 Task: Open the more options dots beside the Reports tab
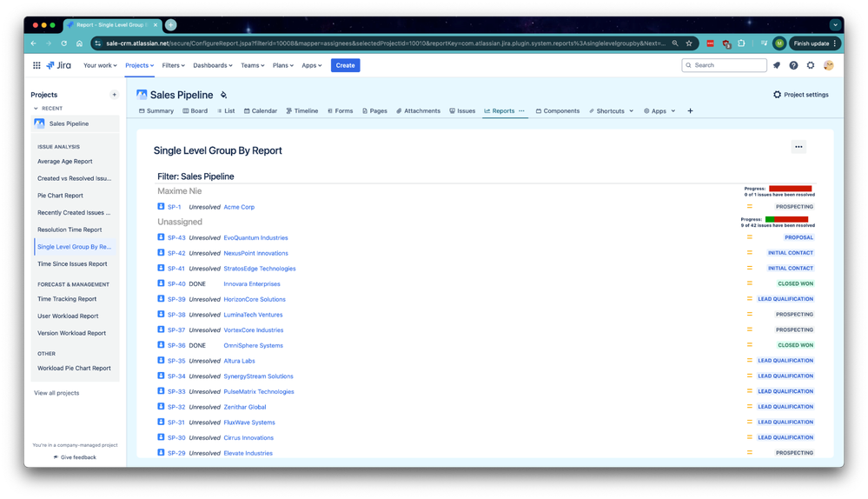coord(521,110)
